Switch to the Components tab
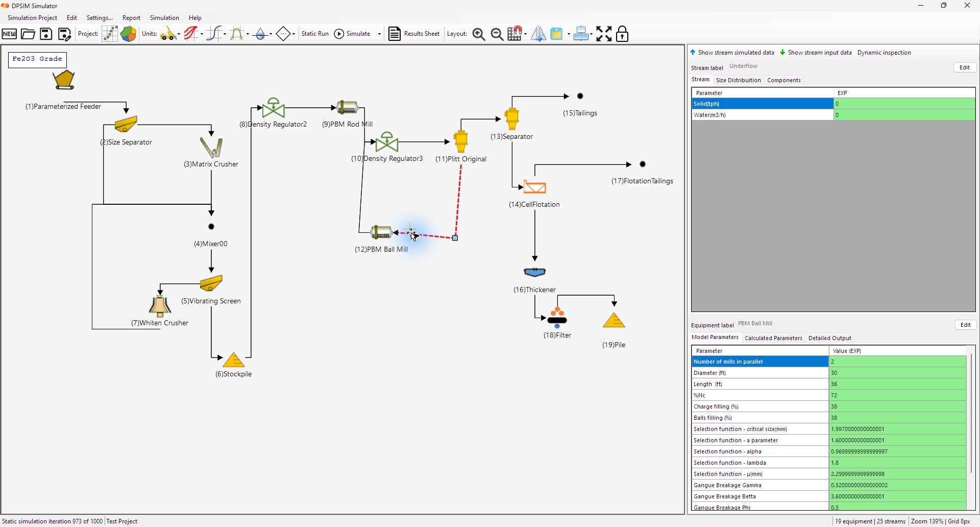Screen dimensions: 980x527 (x=783, y=80)
